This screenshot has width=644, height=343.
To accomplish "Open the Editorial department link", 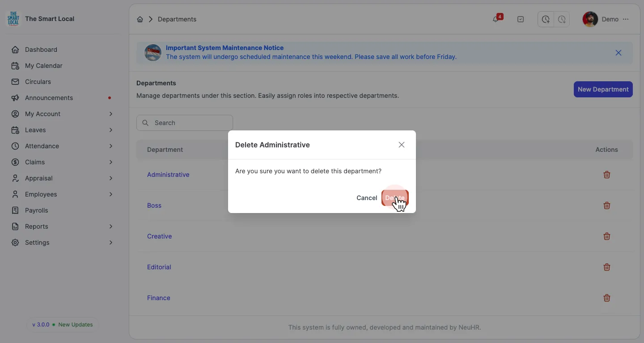I will click(159, 267).
